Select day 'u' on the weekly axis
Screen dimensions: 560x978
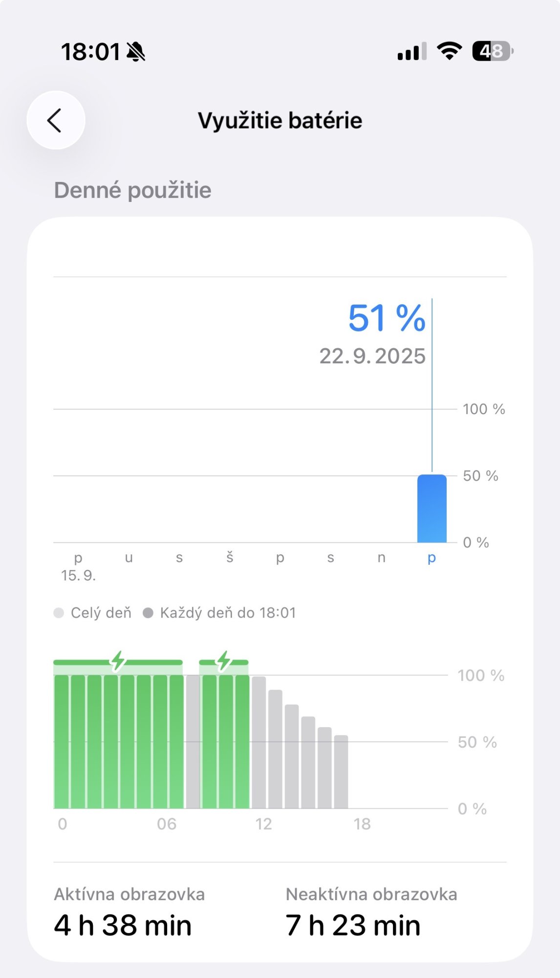coord(129,557)
